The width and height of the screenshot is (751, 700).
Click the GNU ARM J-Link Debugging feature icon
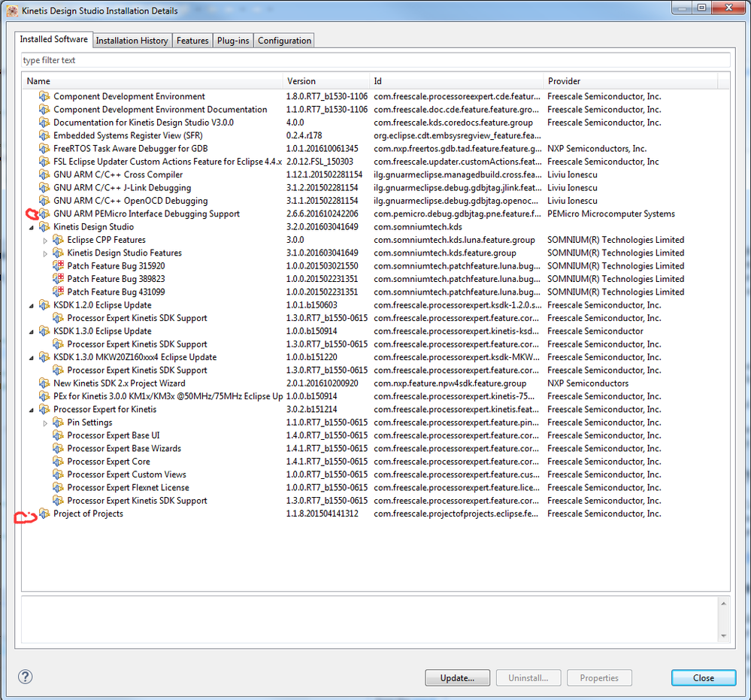click(x=44, y=188)
